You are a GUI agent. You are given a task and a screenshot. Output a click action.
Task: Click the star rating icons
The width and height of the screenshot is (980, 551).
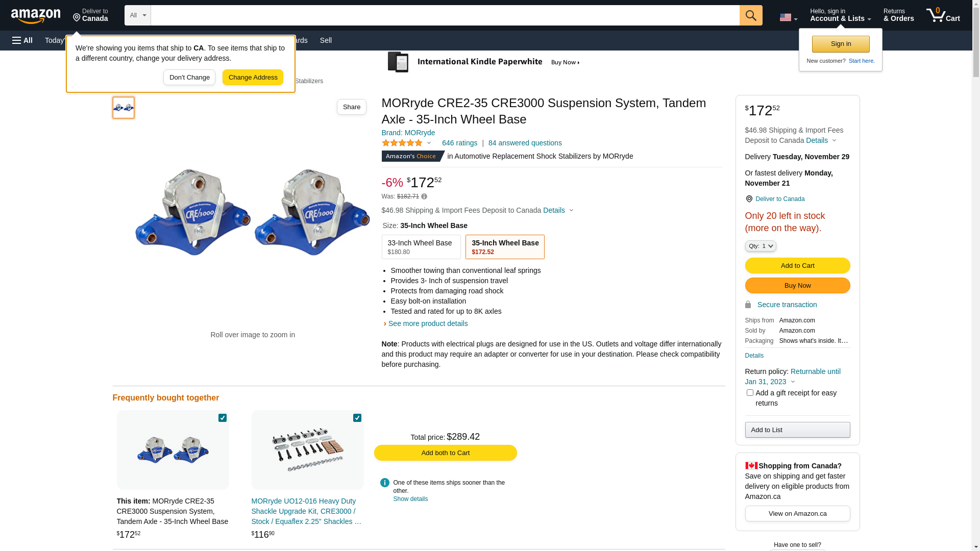402,143
